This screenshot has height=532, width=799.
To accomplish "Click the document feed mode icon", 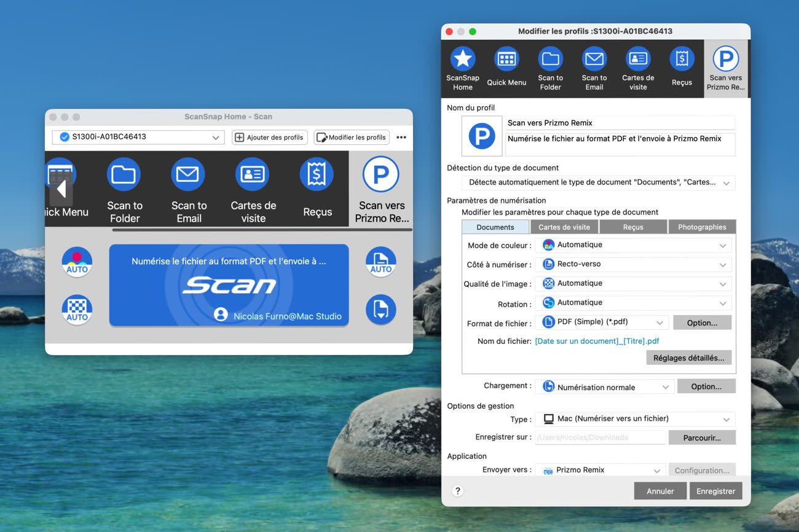I will [x=380, y=310].
